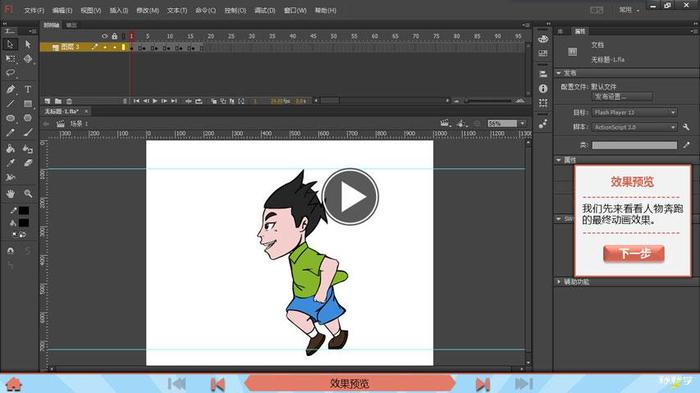700x393 pixels.
Task: Select the Hand tool
Action: 10,193
